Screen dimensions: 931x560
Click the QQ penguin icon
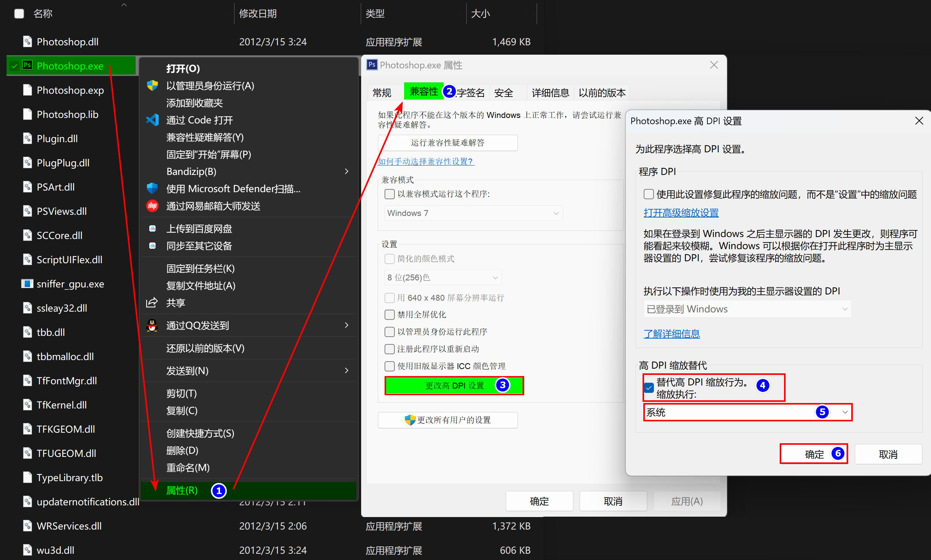pyautogui.click(x=152, y=325)
